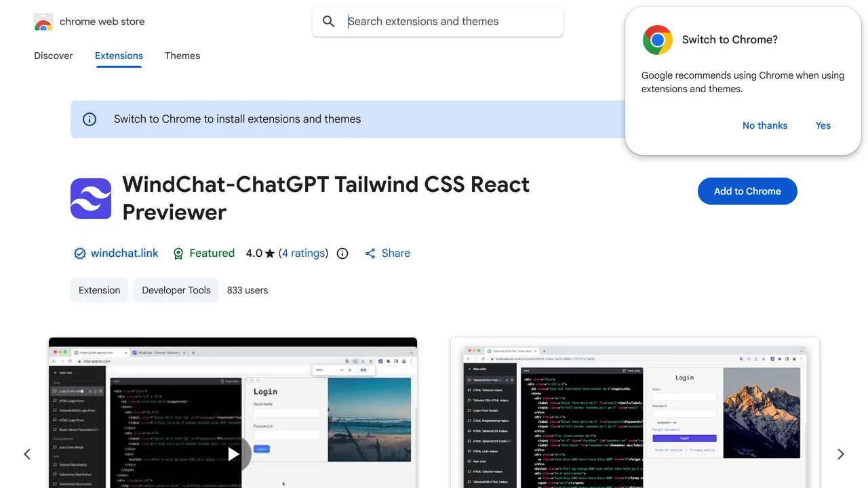
Task: Select the Developer Tools category chip
Action: [176, 290]
